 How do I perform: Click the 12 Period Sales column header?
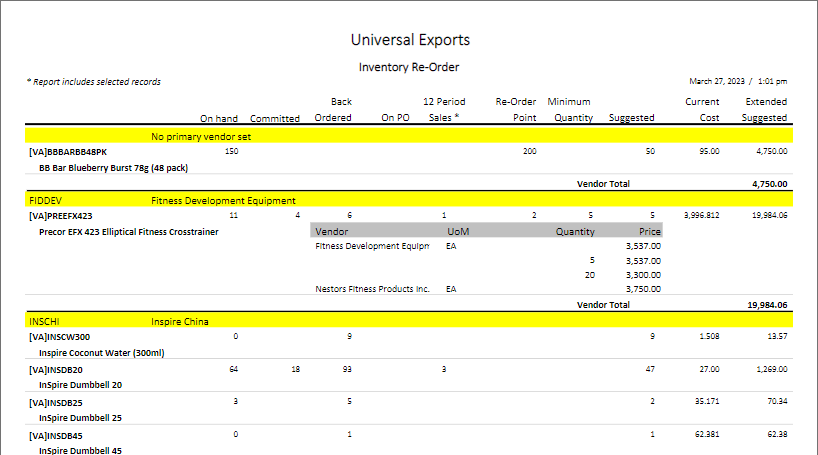pos(444,110)
